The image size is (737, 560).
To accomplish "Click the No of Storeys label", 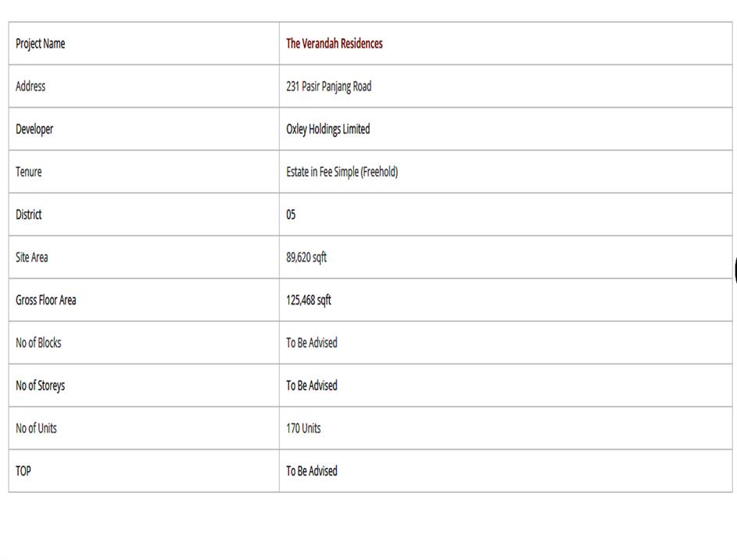I will (x=40, y=386).
